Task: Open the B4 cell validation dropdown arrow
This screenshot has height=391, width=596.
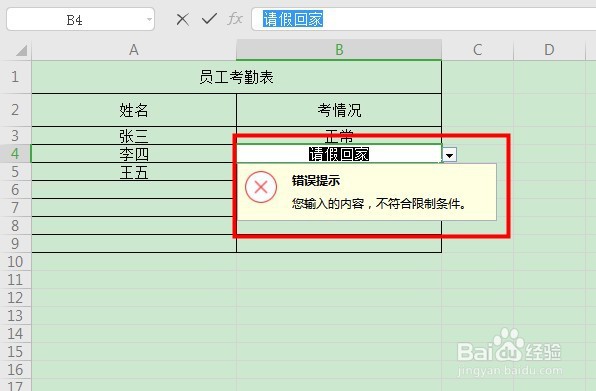Action: tap(450, 155)
